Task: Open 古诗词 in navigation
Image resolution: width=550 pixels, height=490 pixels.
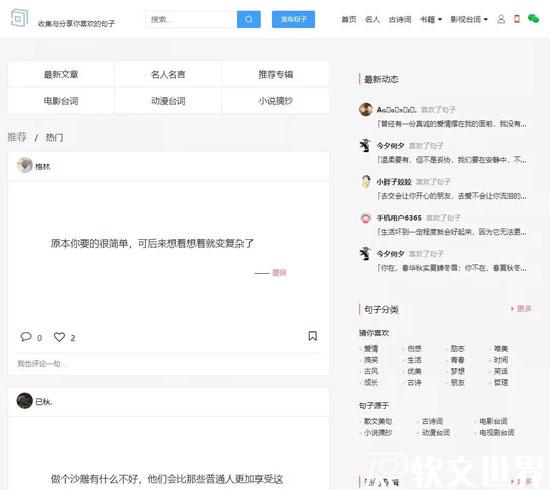Action: [x=400, y=19]
